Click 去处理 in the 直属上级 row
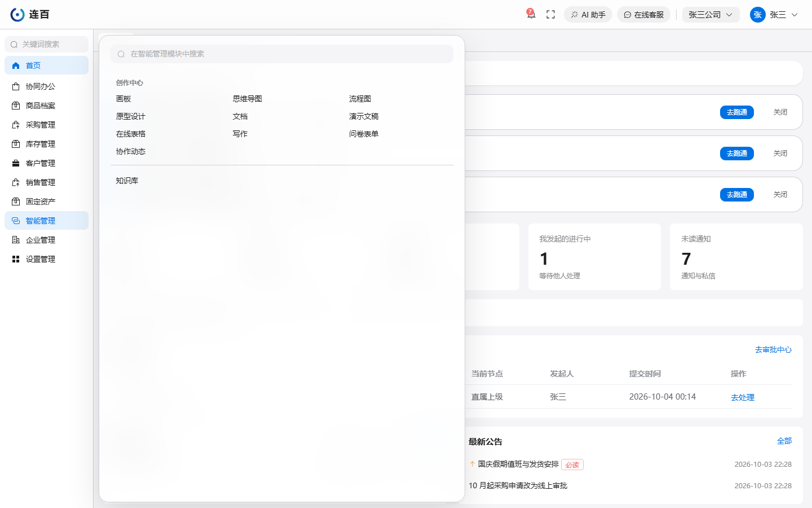The image size is (812, 508). pyautogui.click(x=743, y=397)
